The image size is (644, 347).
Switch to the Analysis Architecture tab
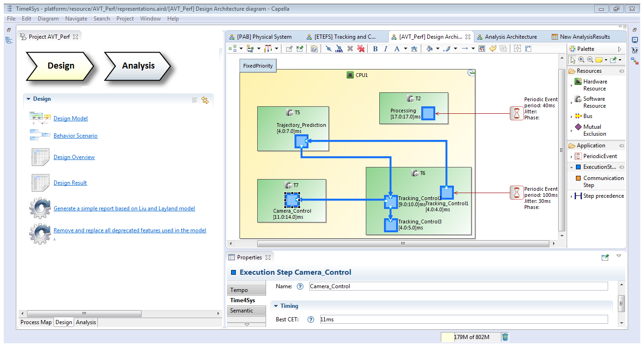coord(510,37)
